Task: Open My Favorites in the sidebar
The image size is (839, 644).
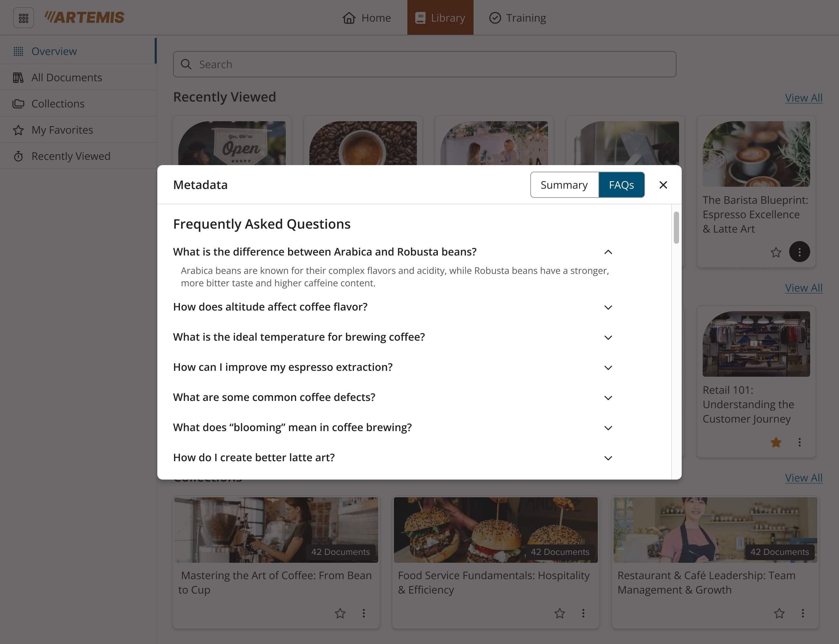Action: [x=18, y=130]
